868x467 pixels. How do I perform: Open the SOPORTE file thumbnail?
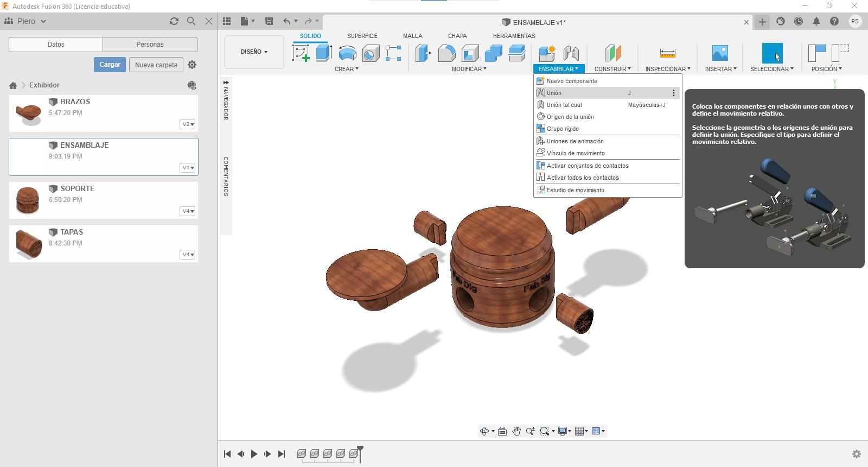point(28,200)
